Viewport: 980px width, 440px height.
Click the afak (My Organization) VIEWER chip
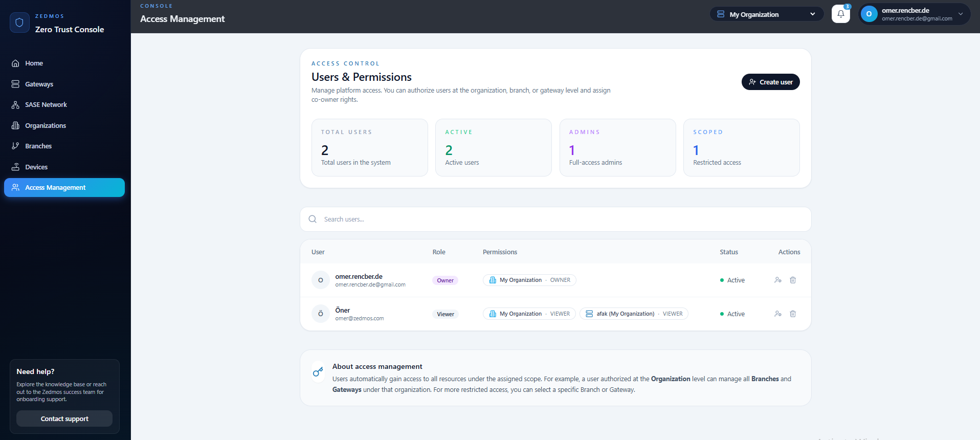point(634,314)
